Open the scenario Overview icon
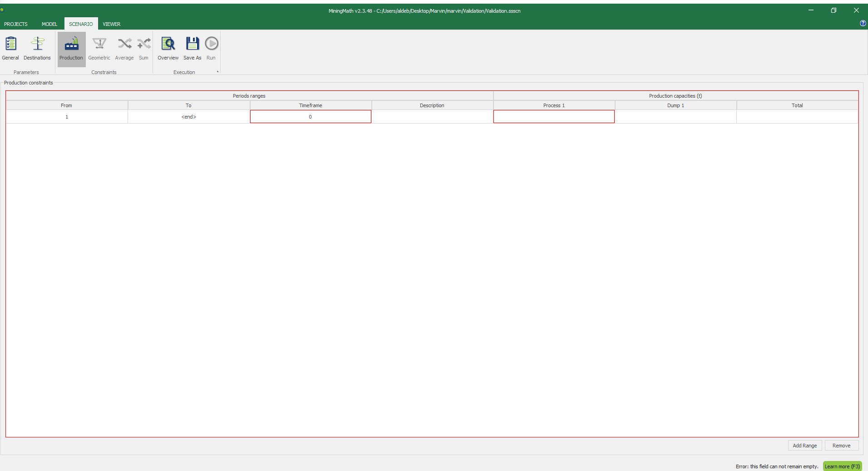 coord(168,44)
